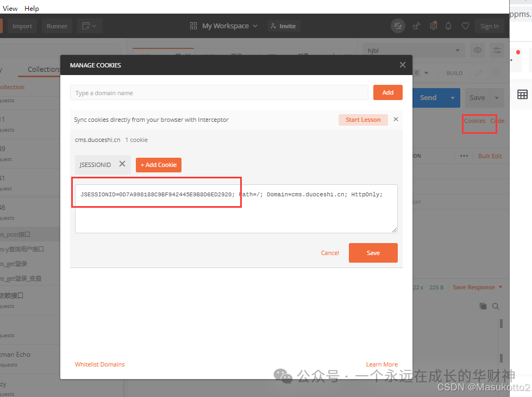Screen dimensions: 532x397
Task: Open the _get登录 request in sidebar
Action: 30,264
